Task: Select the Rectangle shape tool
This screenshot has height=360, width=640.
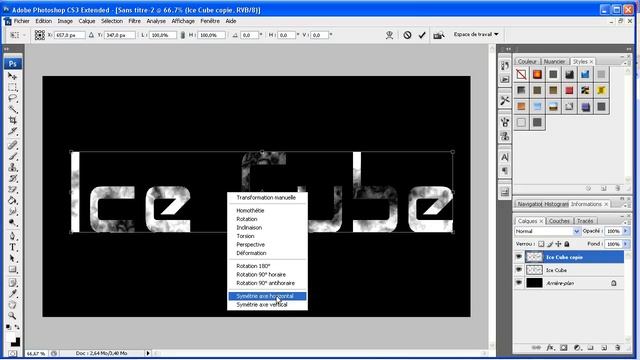Action: pyautogui.click(x=13, y=269)
